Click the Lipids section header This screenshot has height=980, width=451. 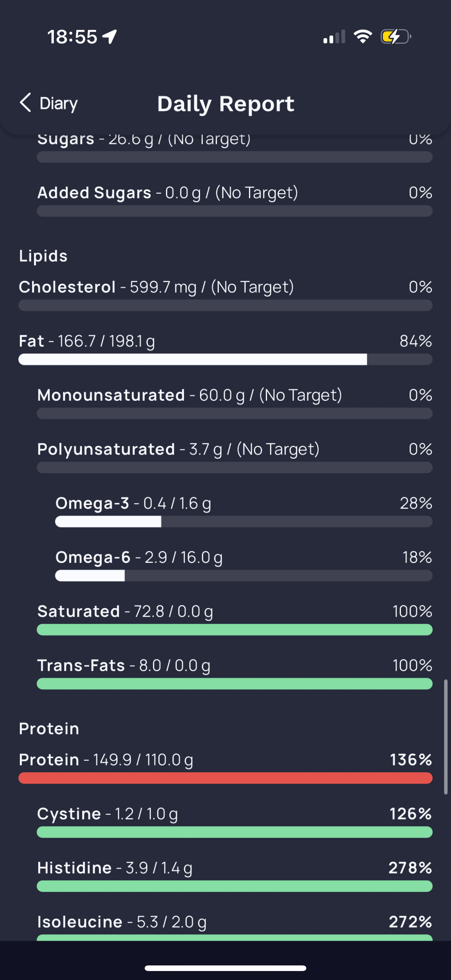(x=43, y=256)
